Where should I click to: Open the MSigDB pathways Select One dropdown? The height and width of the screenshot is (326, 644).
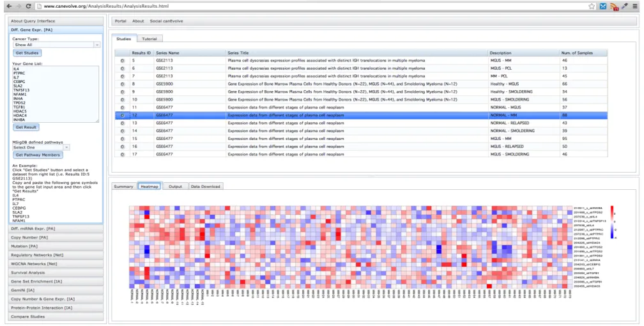click(41, 147)
